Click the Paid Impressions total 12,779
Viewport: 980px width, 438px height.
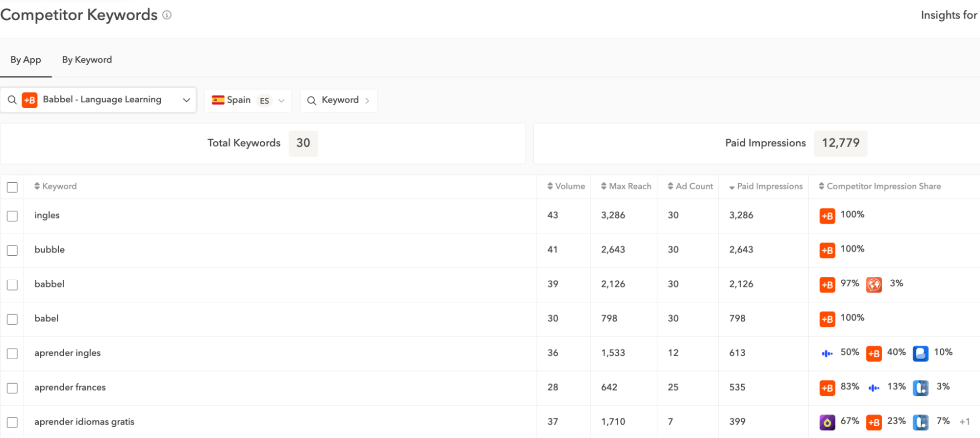click(840, 143)
